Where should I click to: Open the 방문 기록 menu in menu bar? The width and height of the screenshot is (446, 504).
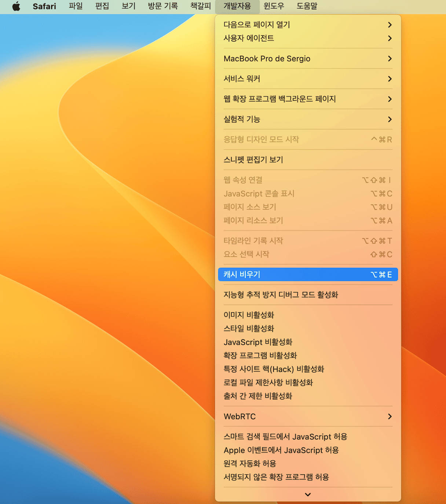162,6
